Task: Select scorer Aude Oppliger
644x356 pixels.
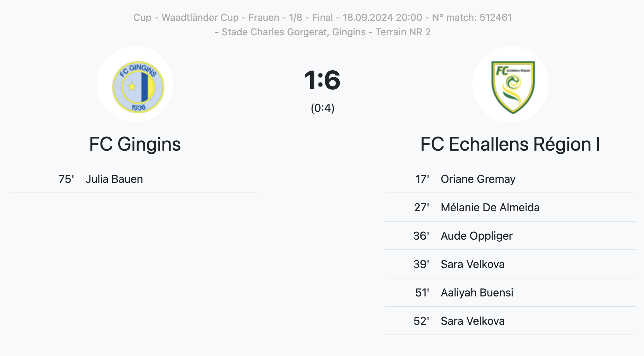Action: (477, 236)
